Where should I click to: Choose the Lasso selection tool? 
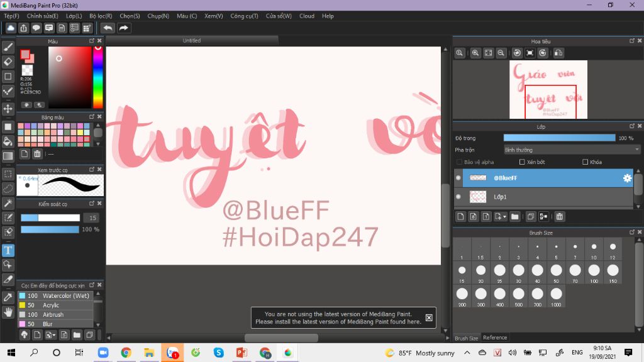pos(8,189)
